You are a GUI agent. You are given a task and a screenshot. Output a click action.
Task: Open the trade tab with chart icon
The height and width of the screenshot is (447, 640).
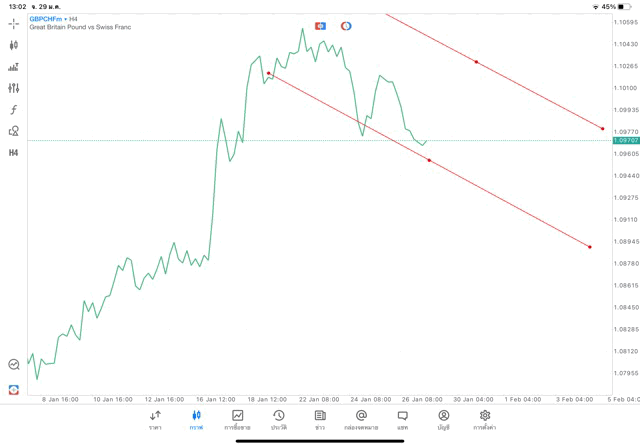tap(237, 420)
